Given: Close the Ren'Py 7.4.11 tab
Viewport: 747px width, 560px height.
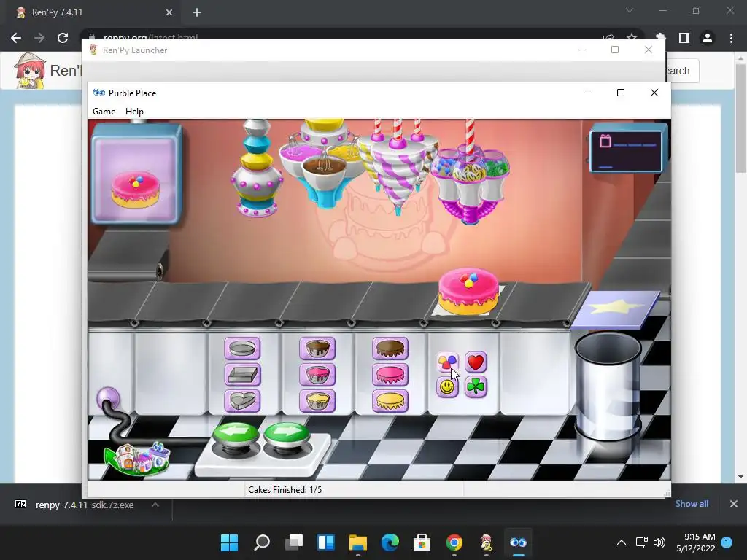Looking at the screenshot, I should [169, 12].
